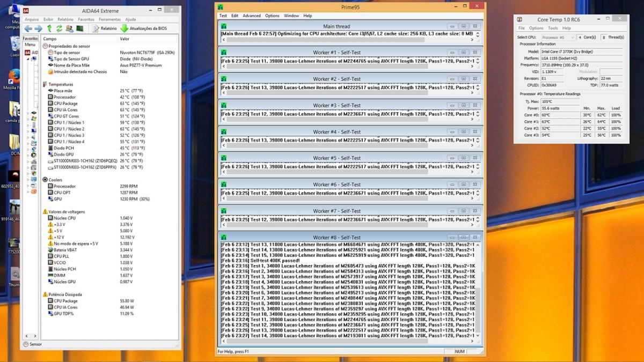The height and width of the screenshot is (362, 644).
Task: Click the Model field in Core Temp
Action: click(x=582, y=51)
